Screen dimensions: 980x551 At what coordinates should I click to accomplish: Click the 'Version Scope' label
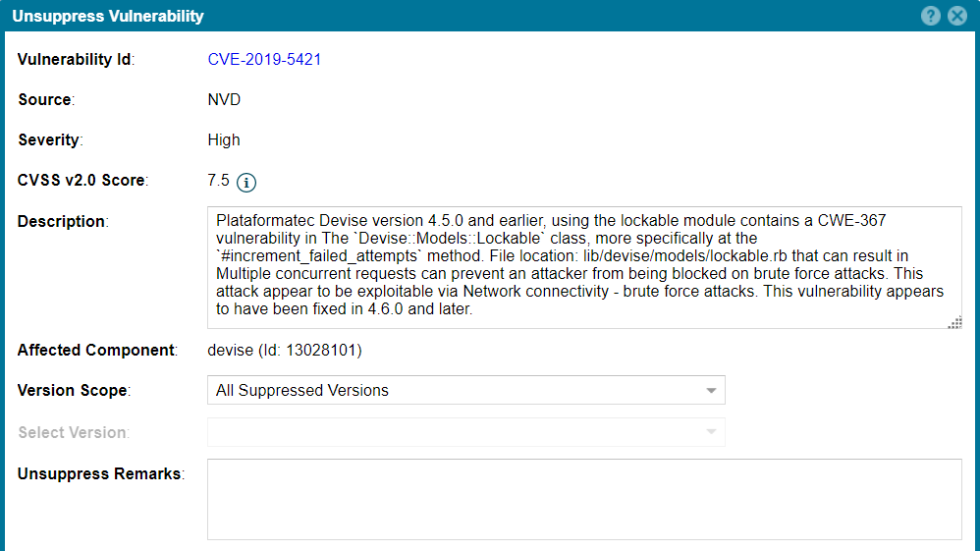coord(74,390)
